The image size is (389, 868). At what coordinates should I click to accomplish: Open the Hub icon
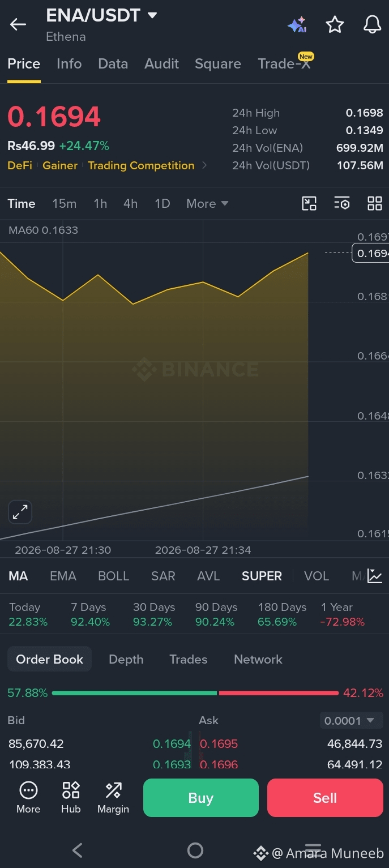point(71,797)
